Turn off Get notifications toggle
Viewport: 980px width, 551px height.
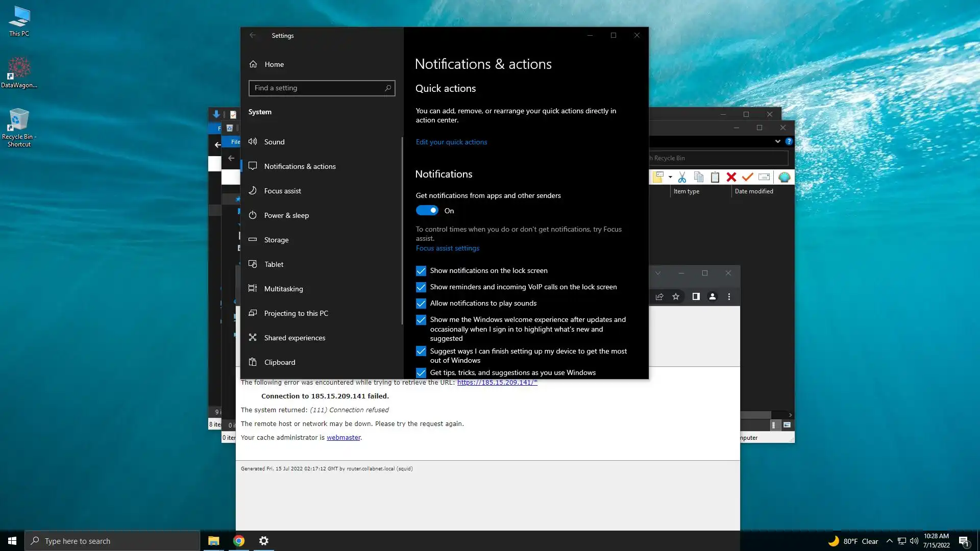click(427, 211)
